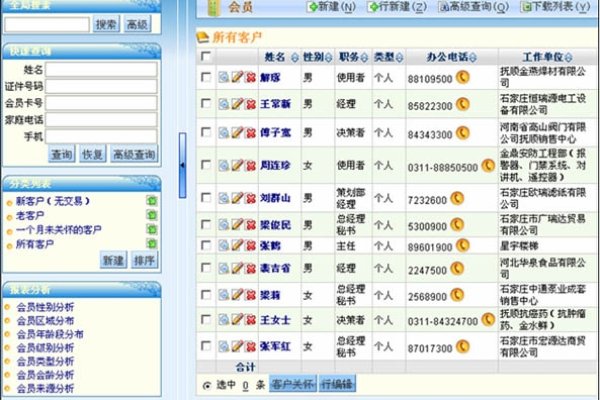Screen dimensions: 600x400
Task: Edit pencil icon for 王女士
Action: coord(237,320)
